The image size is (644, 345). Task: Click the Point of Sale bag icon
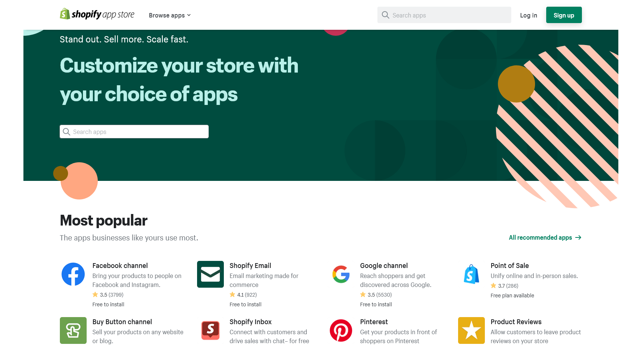click(471, 274)
